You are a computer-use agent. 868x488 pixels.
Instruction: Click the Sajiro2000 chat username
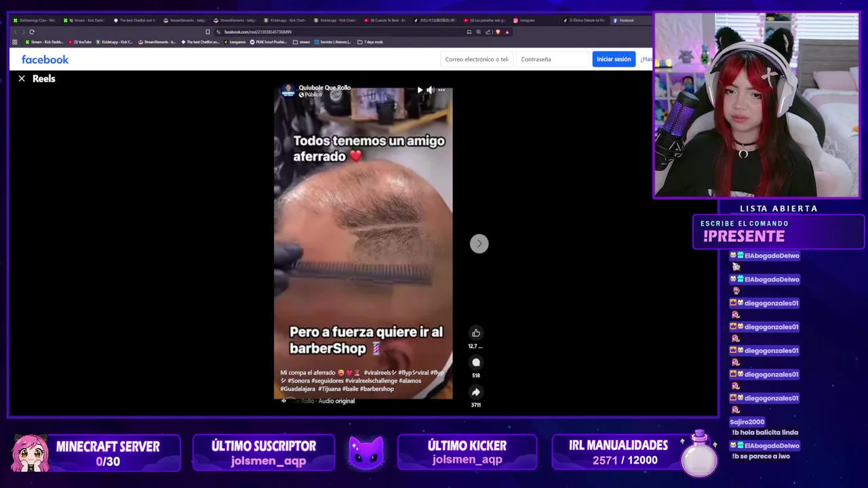coord(747,422)
